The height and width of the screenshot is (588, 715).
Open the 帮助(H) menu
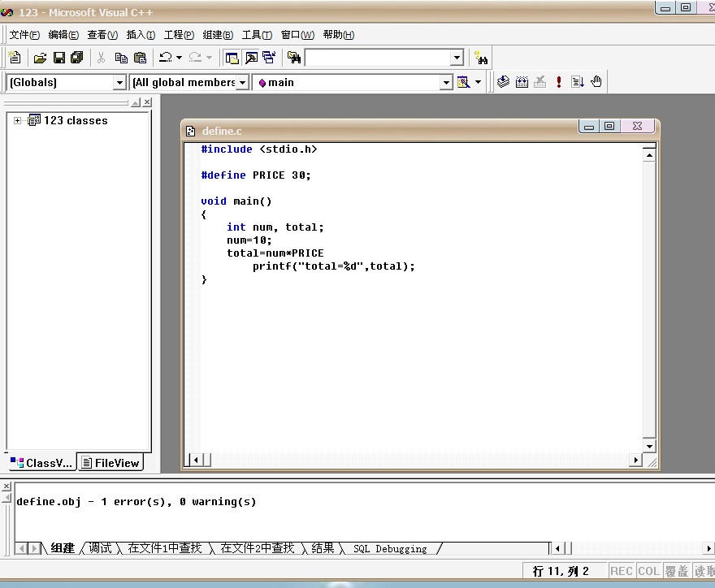(338, 35)
